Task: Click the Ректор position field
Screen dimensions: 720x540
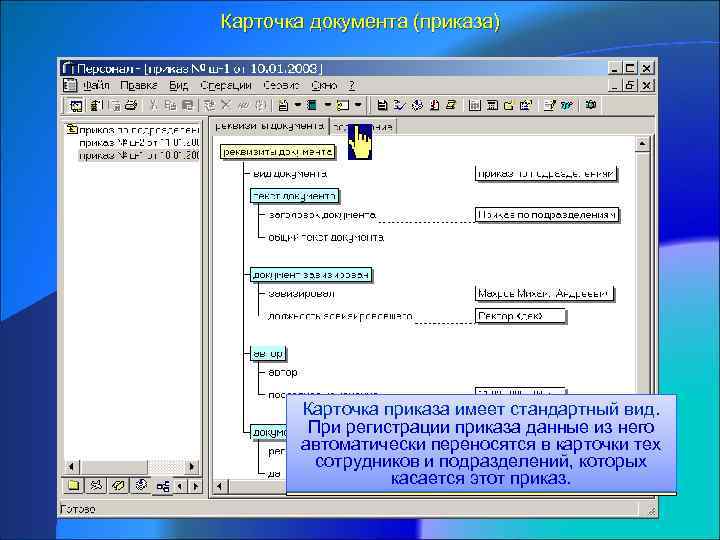Action: 520,316
